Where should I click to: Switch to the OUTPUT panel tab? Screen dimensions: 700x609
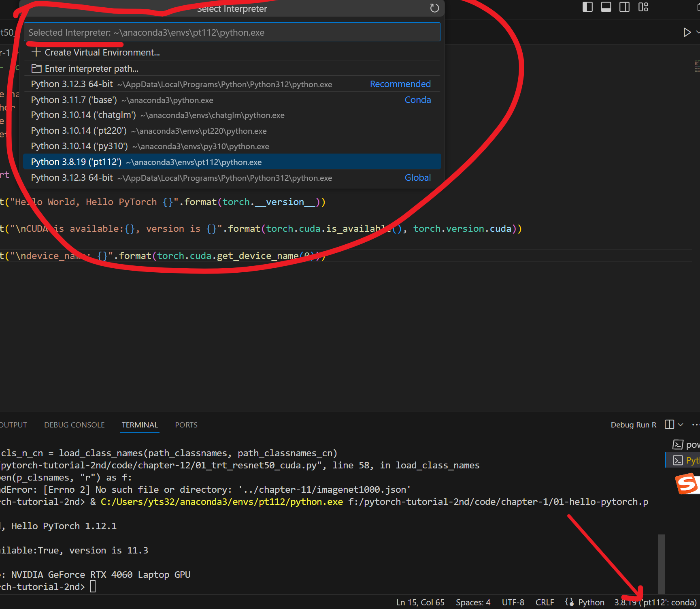pos(13,425)
